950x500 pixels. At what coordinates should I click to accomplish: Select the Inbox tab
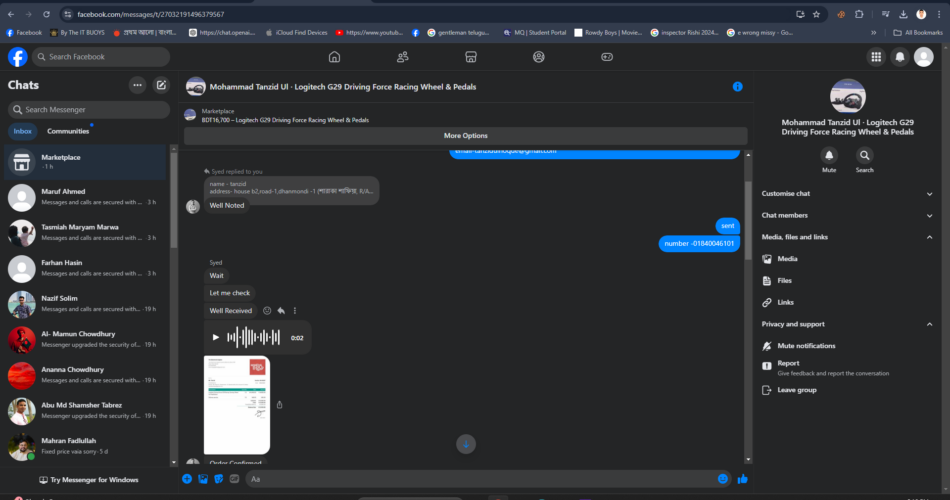coord(22,131)
